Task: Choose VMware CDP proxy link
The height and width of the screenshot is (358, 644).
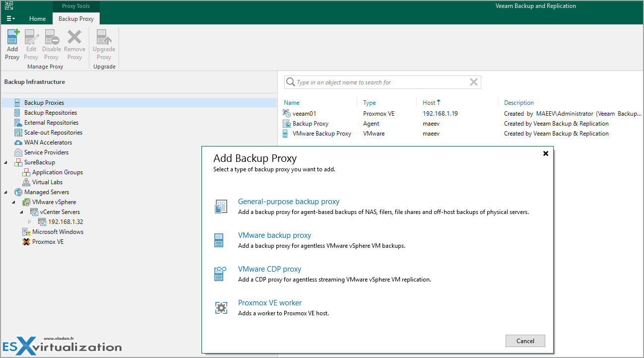Action: click(269, 269)
